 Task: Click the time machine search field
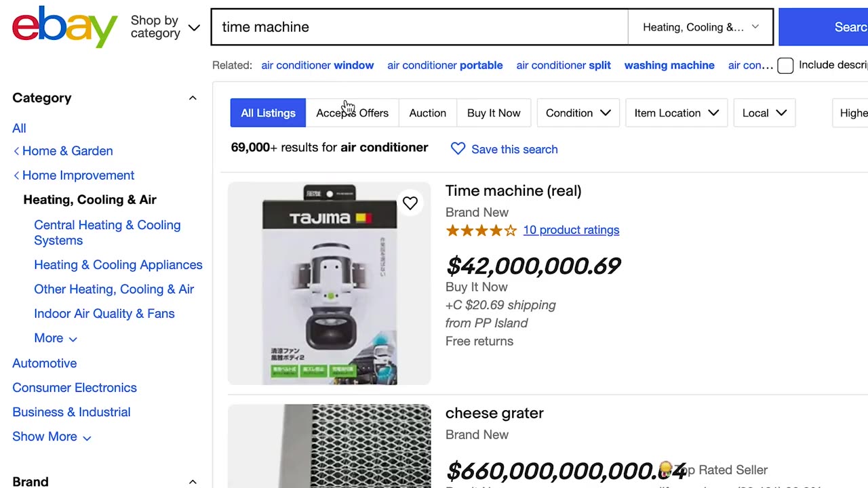tap(420, 27)
